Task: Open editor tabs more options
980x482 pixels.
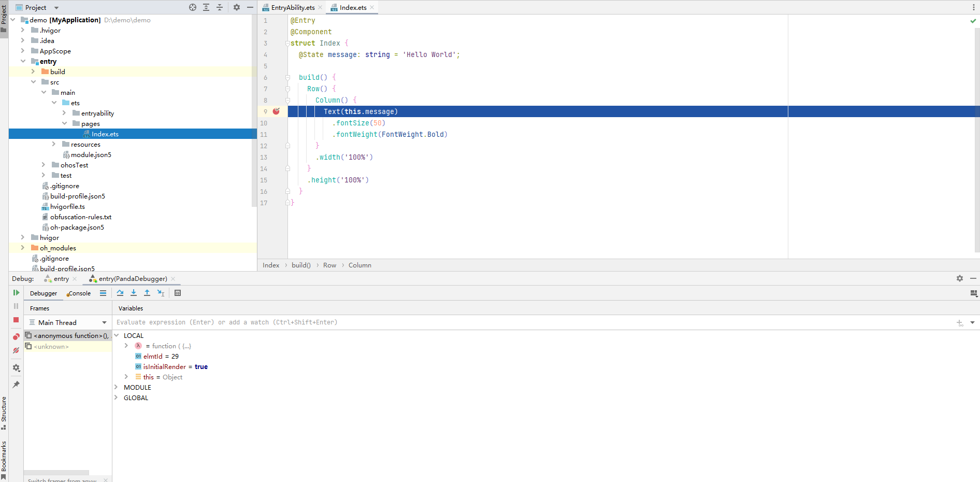Action: [x=974, y=7]
